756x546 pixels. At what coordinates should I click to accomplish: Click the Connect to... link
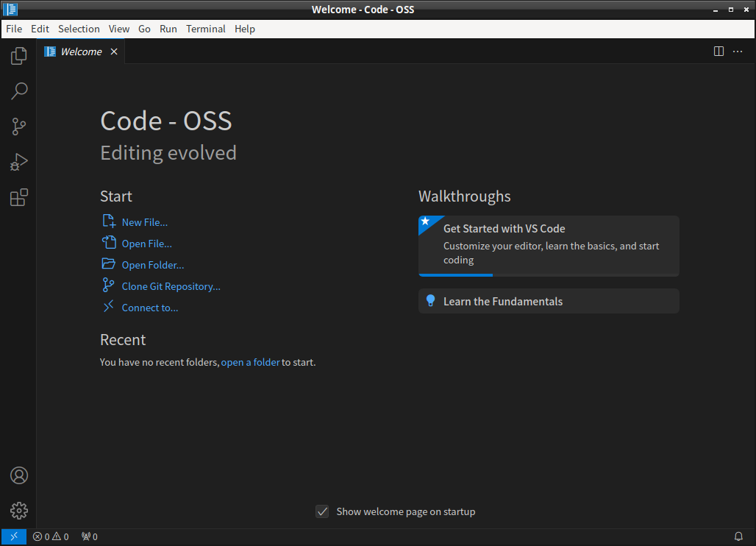pyautogui.click(x=150, y=308)
